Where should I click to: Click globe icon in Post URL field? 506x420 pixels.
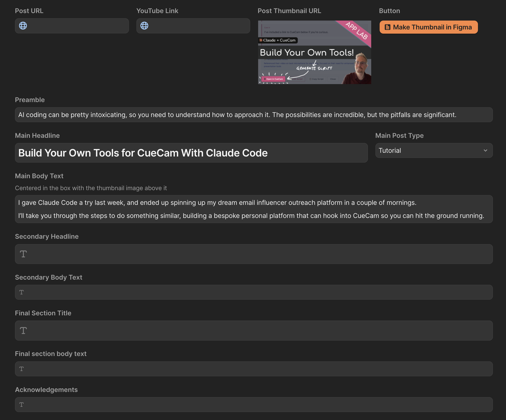point(23,26)
